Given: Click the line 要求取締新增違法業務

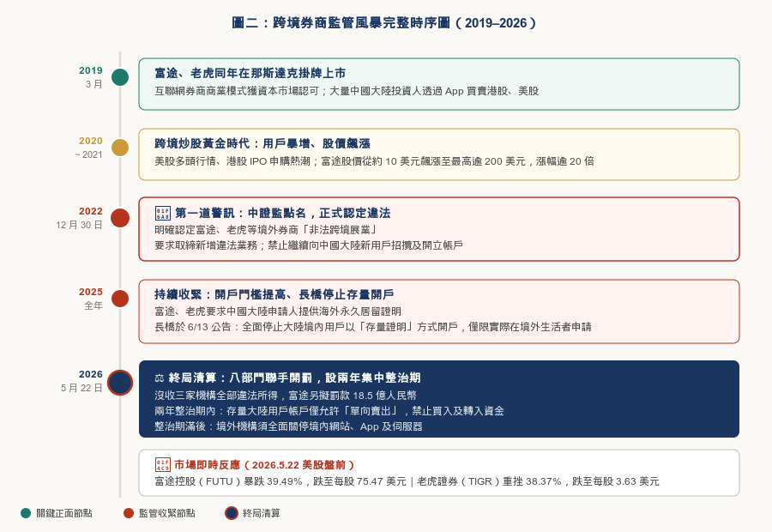Looking at the screenshot, I should click(309, 245).
